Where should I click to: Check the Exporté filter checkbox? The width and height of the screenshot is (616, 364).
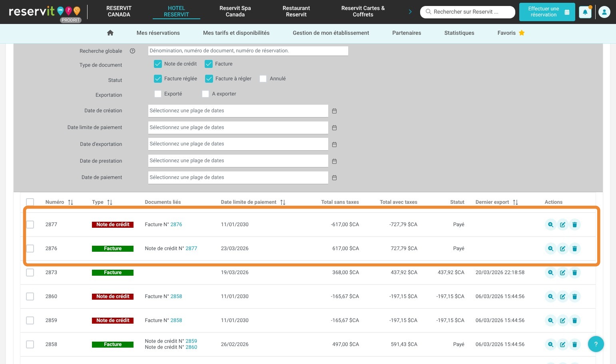[x=158, y=94]
